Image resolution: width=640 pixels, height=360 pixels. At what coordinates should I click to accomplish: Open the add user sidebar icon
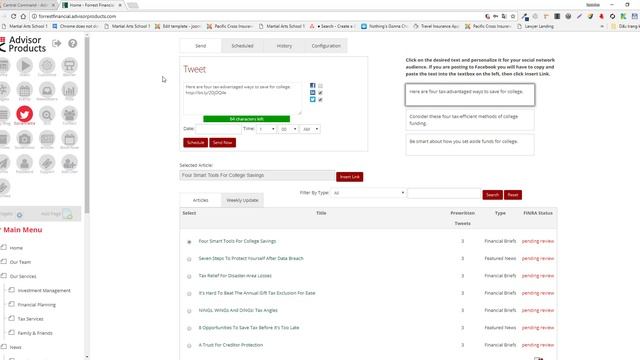[69, 163]
